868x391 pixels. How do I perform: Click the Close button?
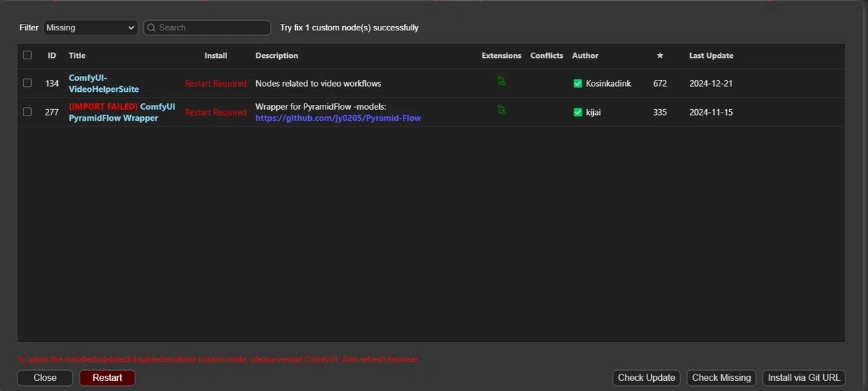click(x=45, y=377)
